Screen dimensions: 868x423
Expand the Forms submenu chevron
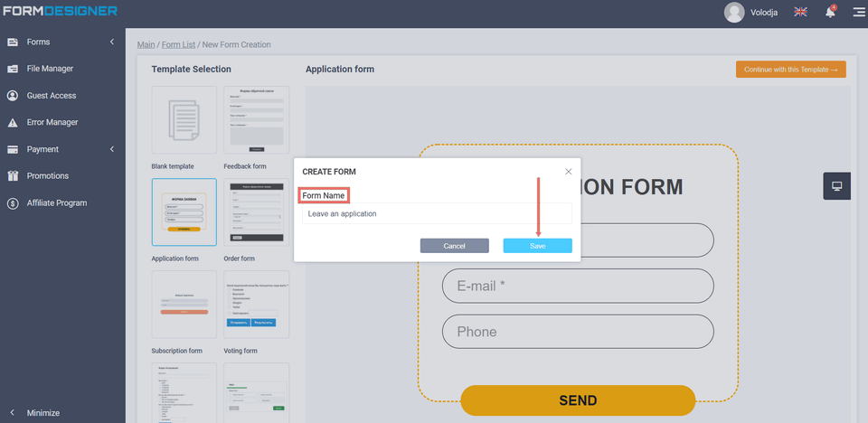point(112,42)
